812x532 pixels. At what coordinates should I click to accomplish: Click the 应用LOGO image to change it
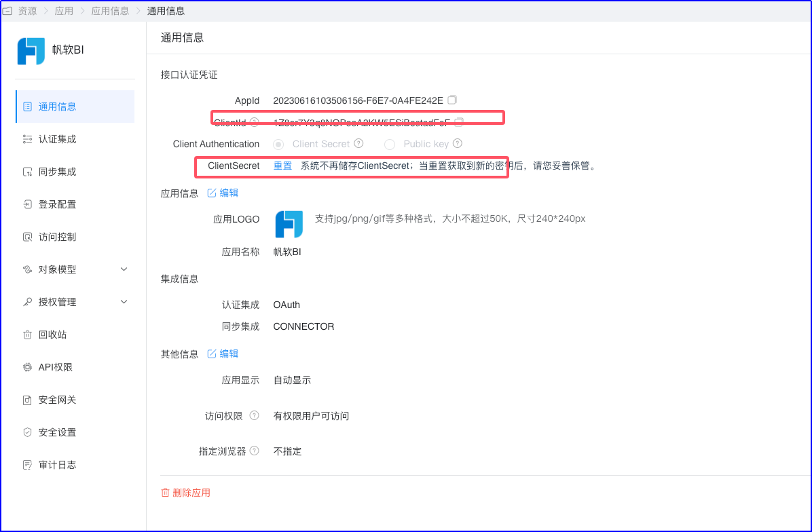[x=289, y=224]
